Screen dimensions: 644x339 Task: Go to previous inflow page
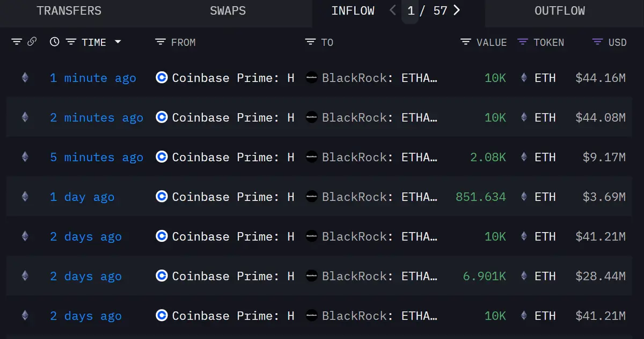pyautogui.click(x=393, y=11)
